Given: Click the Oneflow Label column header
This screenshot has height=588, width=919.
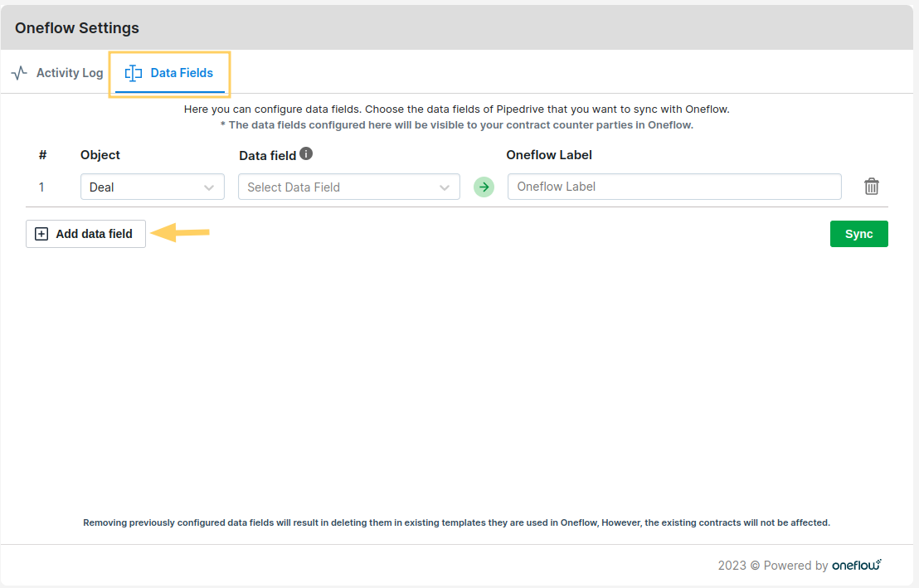Looking at the screenshot, I should click(x=549, y=155).
